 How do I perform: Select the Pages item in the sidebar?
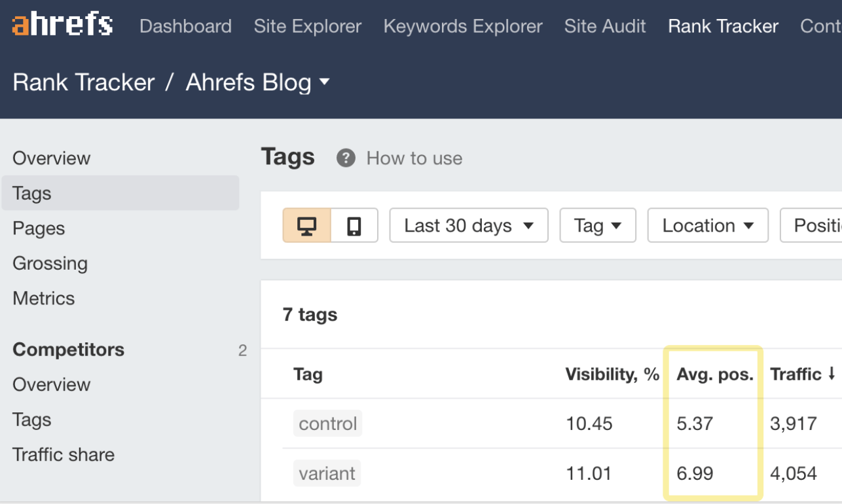pos(39,228)
